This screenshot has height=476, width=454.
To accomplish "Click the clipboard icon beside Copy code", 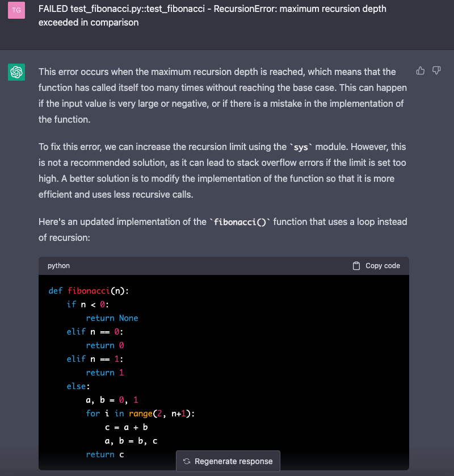I will pos(356,266).
